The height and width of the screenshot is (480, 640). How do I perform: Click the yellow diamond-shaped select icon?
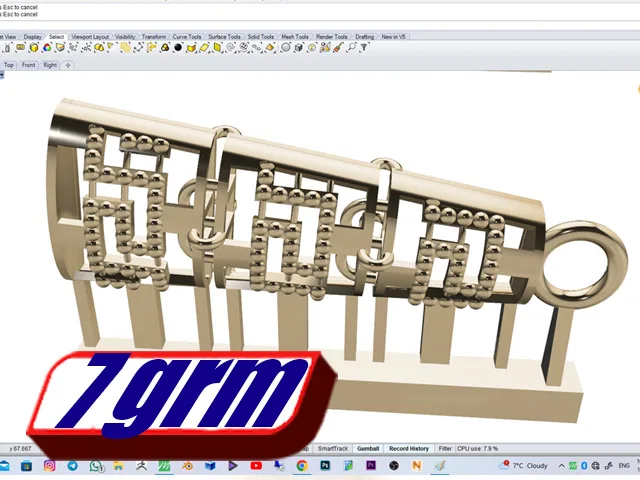tap(269, 48)
